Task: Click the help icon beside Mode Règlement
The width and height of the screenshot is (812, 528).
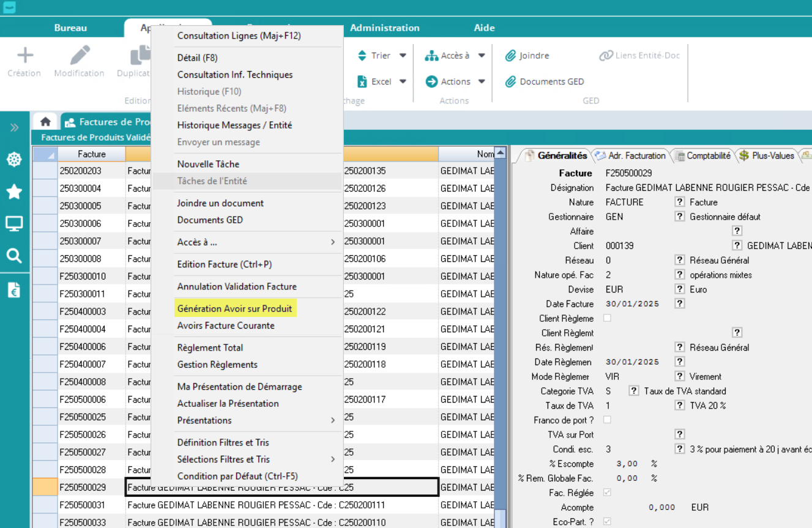Action: (x=679, y=377)
